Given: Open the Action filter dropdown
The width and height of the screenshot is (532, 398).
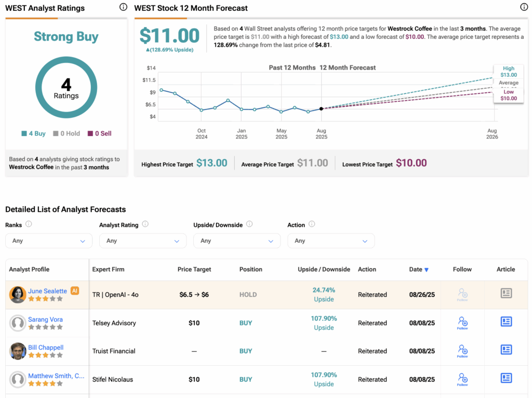Looking at the screenshot, I should 331,241.
